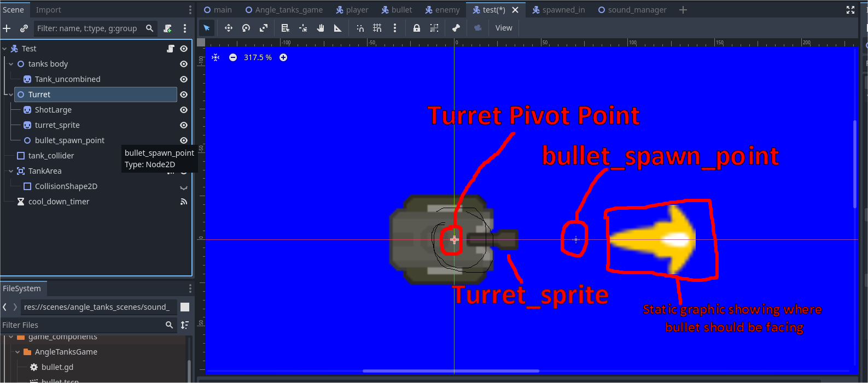Select the Rotate mode tool
The width and height of the screenshot is (868, 383).
(246, 28)
